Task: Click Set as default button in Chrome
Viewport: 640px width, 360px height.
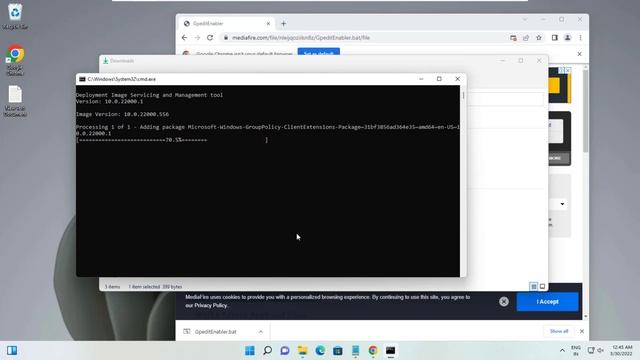Action: pos(319,52)
